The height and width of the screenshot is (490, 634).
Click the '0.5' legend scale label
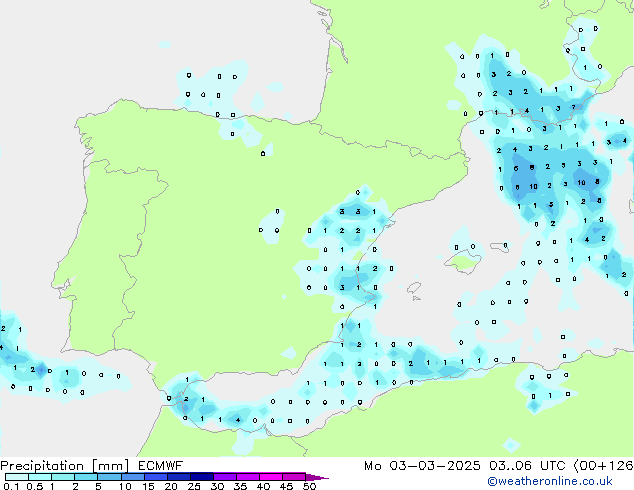coord(34,486)
